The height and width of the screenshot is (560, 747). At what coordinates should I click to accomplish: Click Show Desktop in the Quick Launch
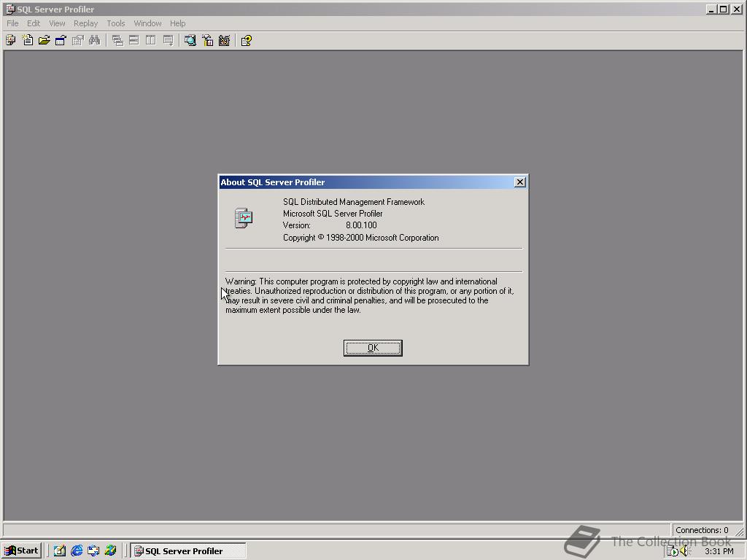point(60,551)
